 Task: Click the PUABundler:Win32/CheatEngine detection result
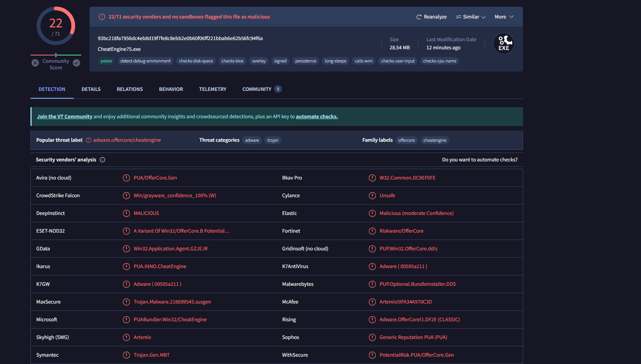click(170, 320)
